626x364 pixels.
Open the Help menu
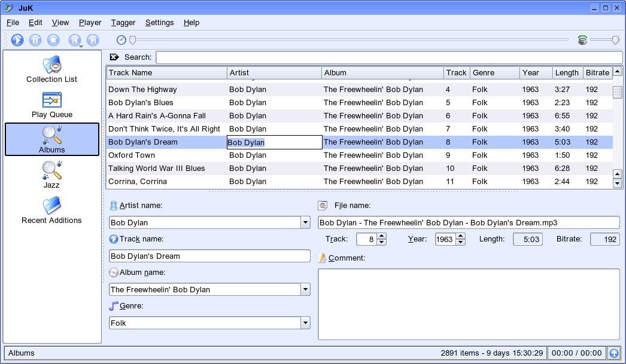192,23
